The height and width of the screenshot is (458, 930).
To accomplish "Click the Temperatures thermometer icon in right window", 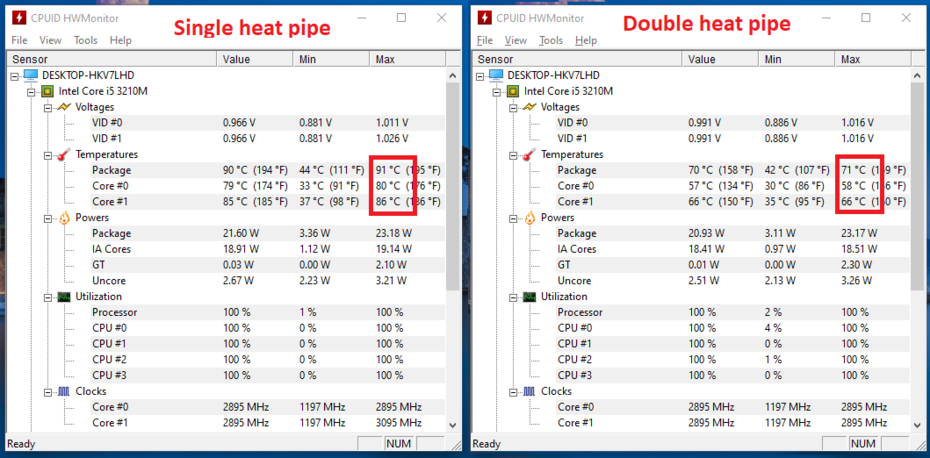I will 529,155.
